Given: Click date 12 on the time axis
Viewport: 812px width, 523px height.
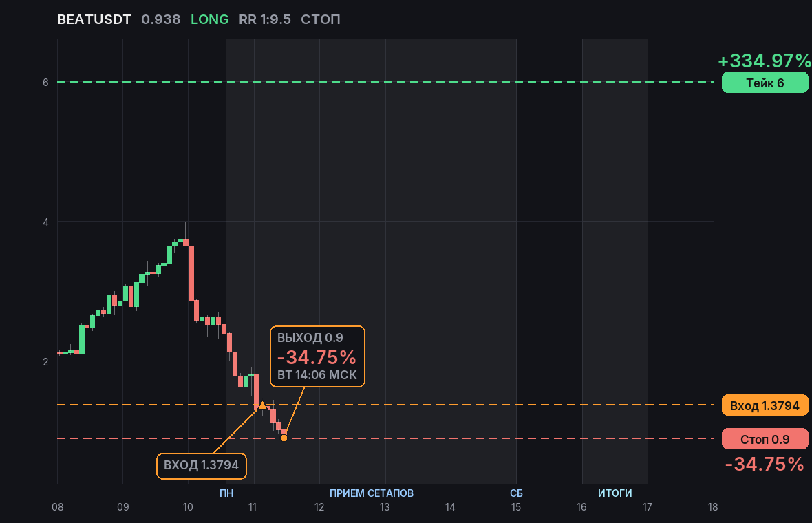Looking at the screenshot, I should click(319, 507).
